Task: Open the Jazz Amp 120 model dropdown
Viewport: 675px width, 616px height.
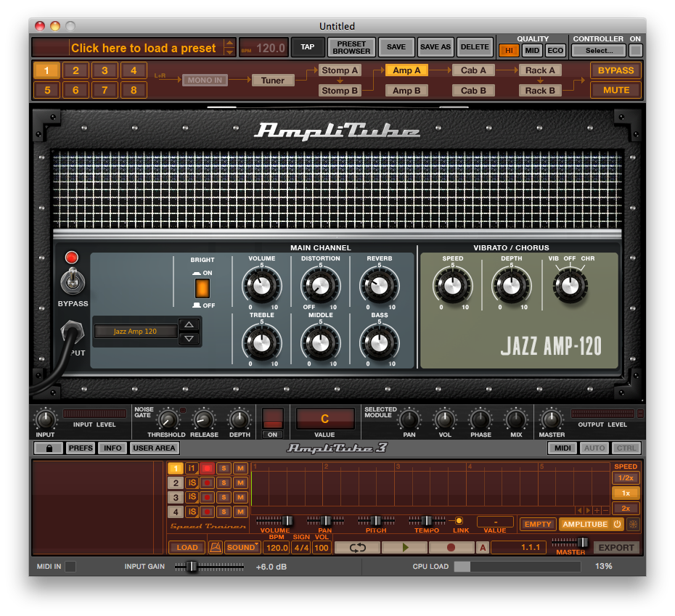Action: click(136, 332)
